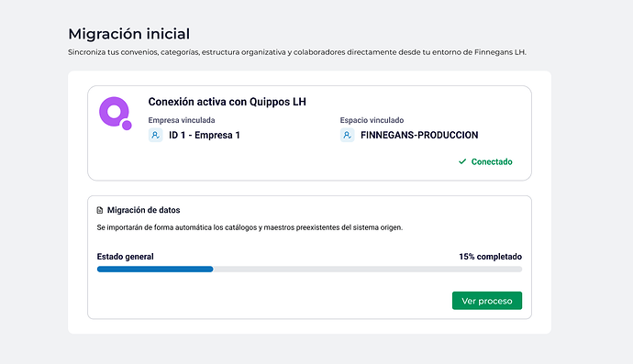
Task: Select the Migración inicial heading
Action: pos(128,34)
